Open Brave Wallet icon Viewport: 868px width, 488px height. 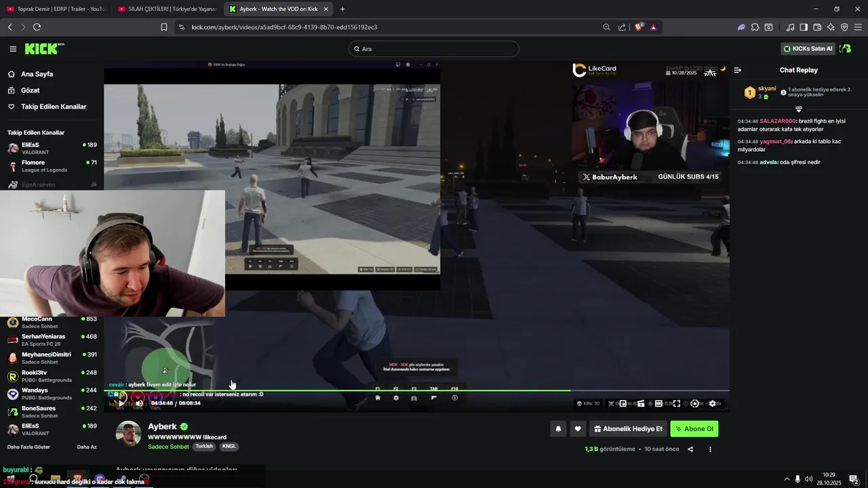pos(817,27)
